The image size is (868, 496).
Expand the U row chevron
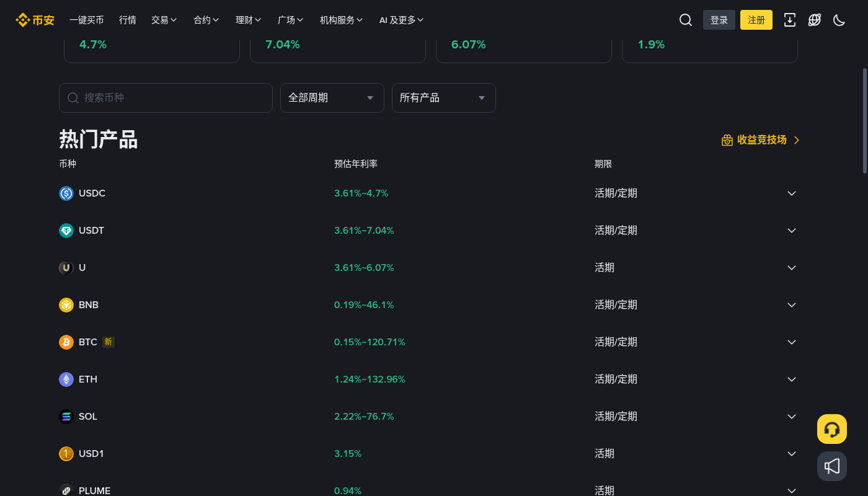point(792,268)
